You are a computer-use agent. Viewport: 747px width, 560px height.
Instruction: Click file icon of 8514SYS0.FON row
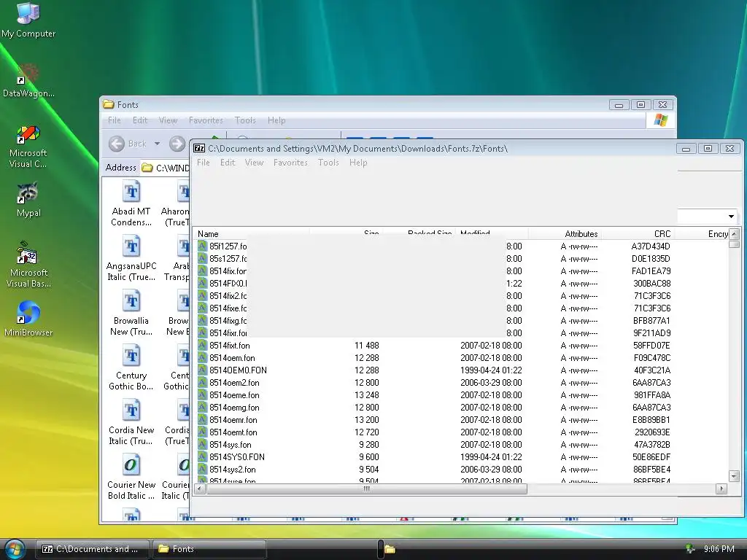203,456
